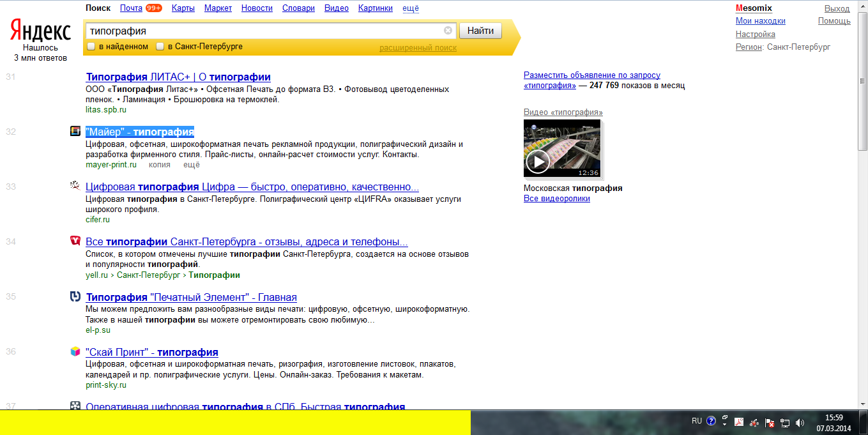868x435 pixels.
Task: Expand "ещё" next to mayer-print.ru
Action: tap(192, 165)
